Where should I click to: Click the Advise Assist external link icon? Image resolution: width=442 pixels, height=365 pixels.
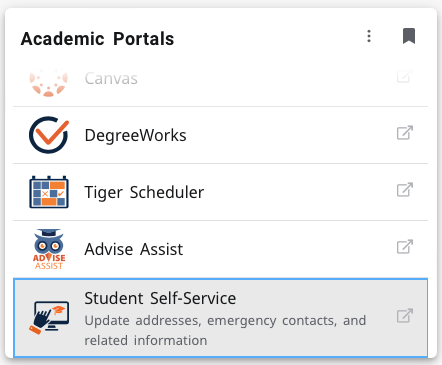[405, 247]
